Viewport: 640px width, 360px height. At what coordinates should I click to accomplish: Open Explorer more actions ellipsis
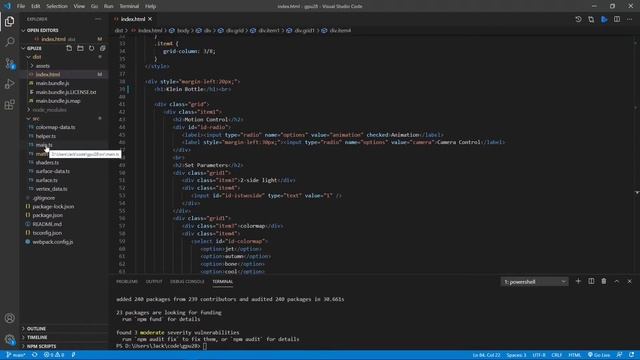pyautogui.click(x=98, y=19)
